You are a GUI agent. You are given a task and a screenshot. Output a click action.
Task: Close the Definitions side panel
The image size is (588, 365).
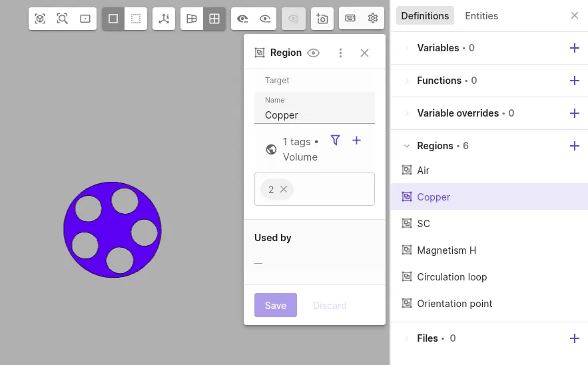click(575, 15)
